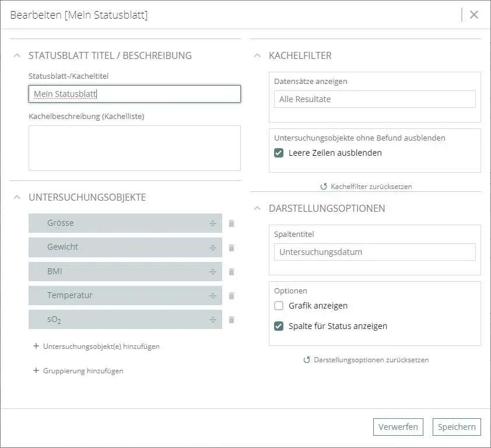Viewport: 491px width, 448px height.
Task: Close the Bearbeiten dialog
Action: click(474, 15)
